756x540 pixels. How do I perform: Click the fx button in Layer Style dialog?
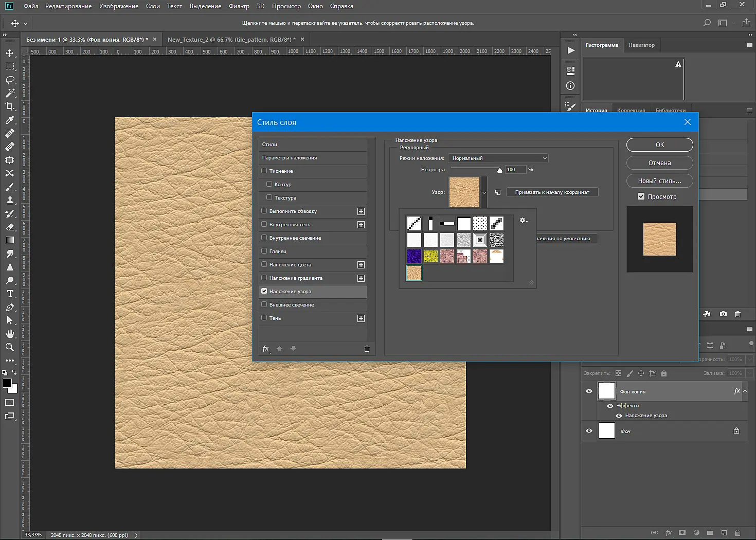click(x=266, y=349)
